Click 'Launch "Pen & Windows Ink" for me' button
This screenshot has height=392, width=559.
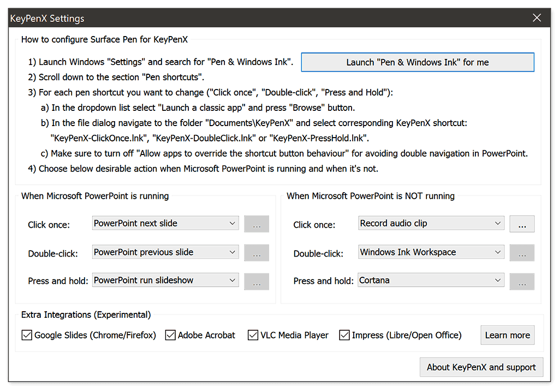418,62
